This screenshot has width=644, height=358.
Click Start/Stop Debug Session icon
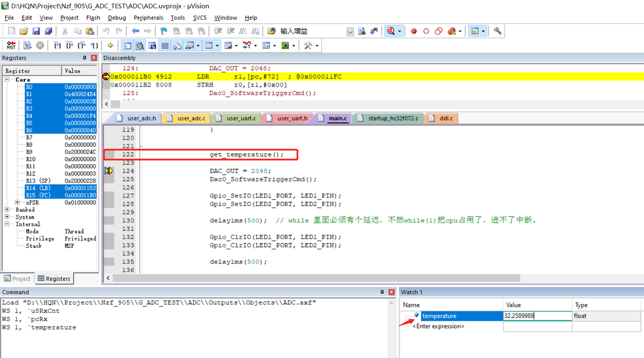point(391,31)
